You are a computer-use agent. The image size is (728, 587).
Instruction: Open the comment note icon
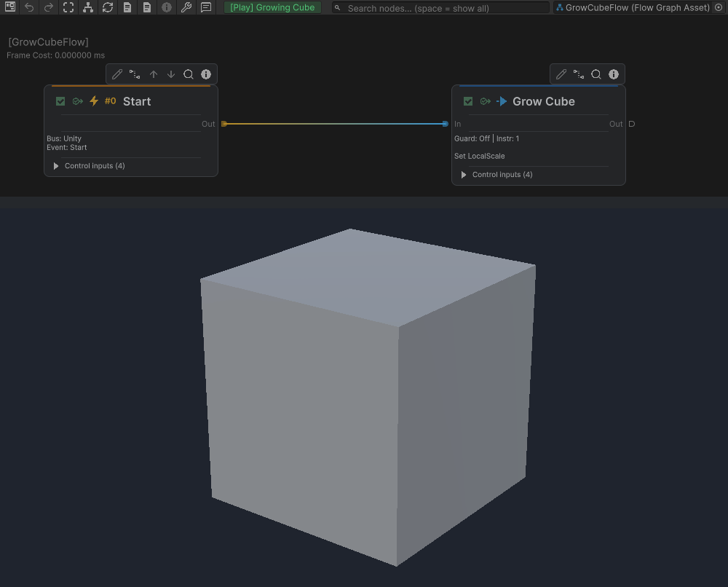(x=206, y=7)
